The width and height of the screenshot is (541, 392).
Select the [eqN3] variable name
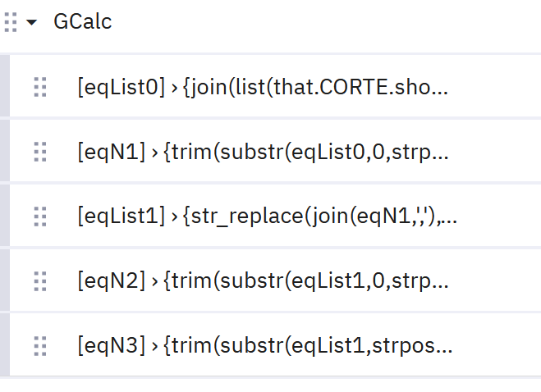[x=110, y=346]
